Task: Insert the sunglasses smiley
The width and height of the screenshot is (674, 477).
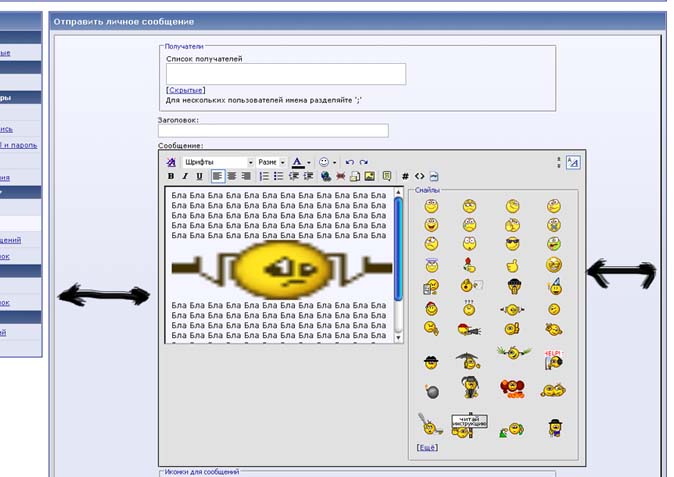Action: 513,243
